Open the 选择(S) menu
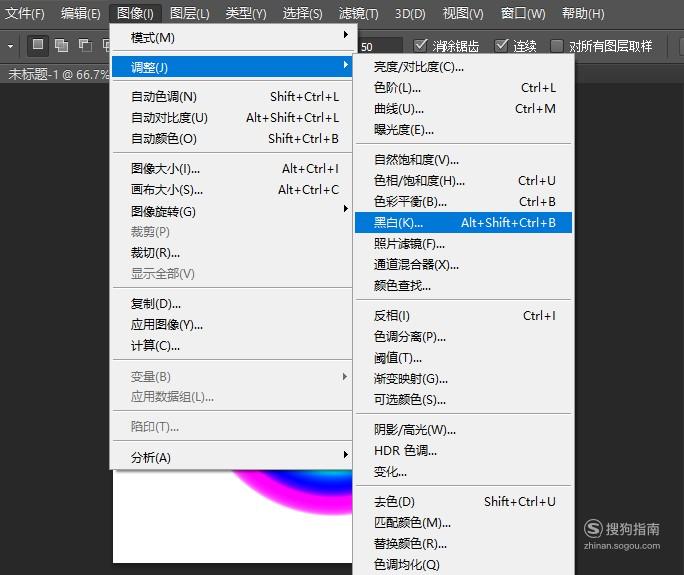The image size is (684, 575). (x=302, y=14)
